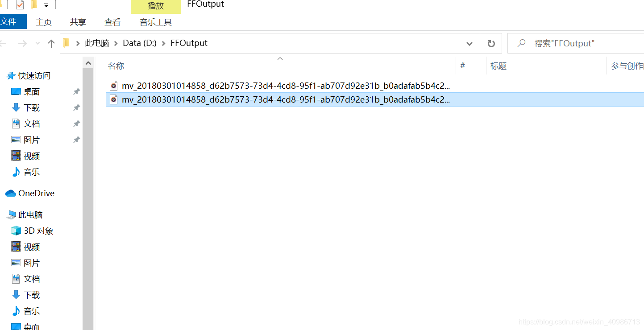
Task: Sort by the 名称 column header
Action: click(116, 66)
